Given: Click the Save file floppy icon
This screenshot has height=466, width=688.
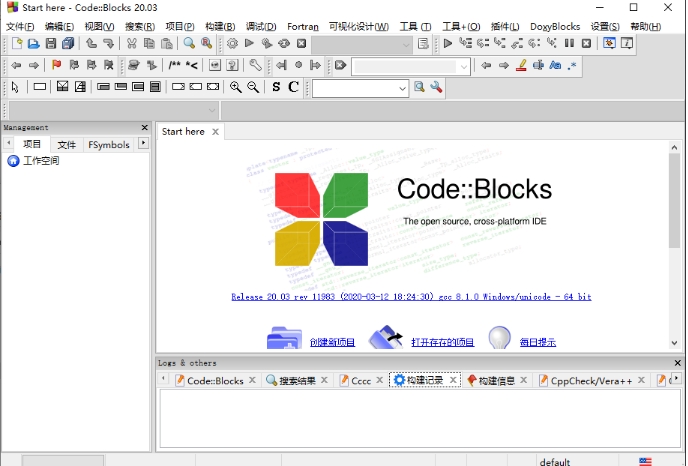Looking at the screenshot, I should point(51,44).
